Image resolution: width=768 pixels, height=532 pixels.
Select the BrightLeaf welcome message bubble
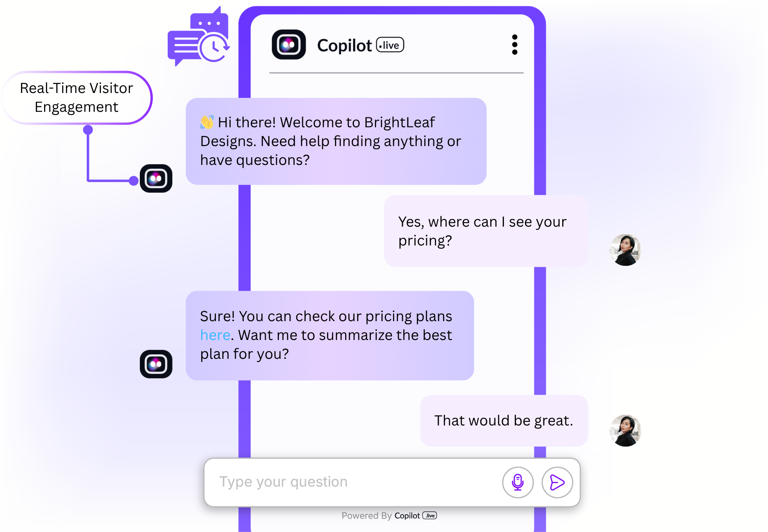click(x=336, y=141)
